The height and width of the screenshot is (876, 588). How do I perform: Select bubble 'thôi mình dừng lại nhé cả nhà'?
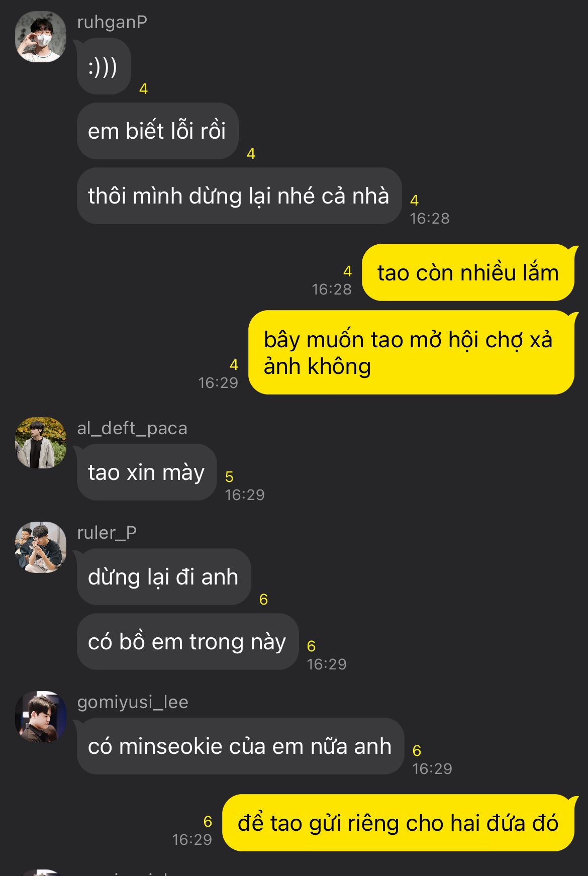[x=239, y=196]
